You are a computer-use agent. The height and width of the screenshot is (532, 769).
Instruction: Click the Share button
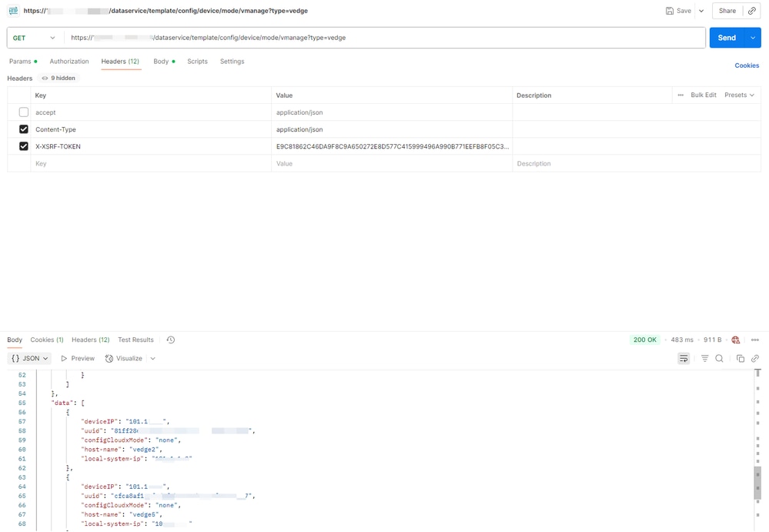[727, 11]
